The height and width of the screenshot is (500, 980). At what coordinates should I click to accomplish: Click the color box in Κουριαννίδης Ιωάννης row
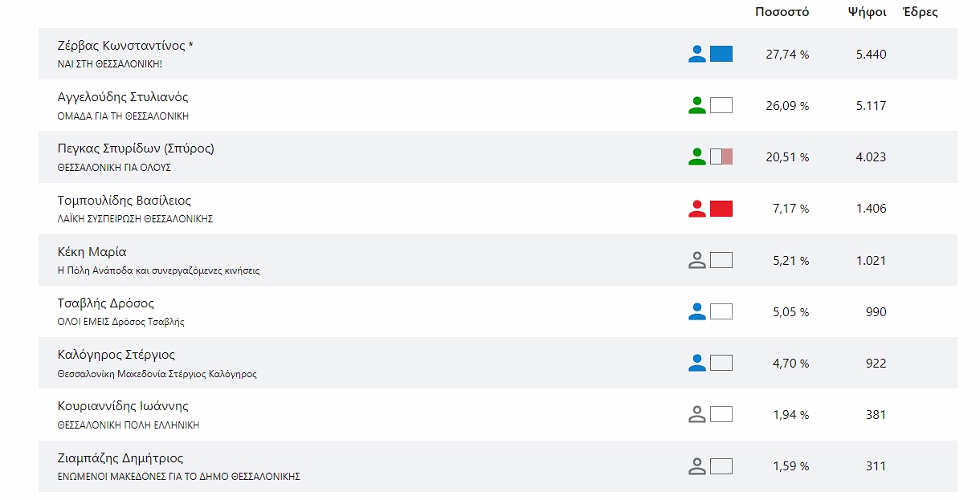click(x=721, y=415)
